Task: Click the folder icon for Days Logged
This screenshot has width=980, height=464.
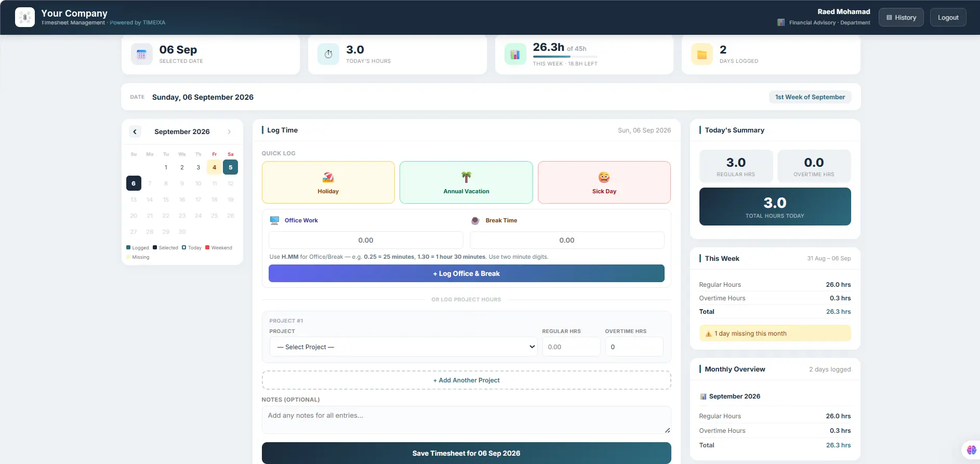Action: click(x=702, y=55)
